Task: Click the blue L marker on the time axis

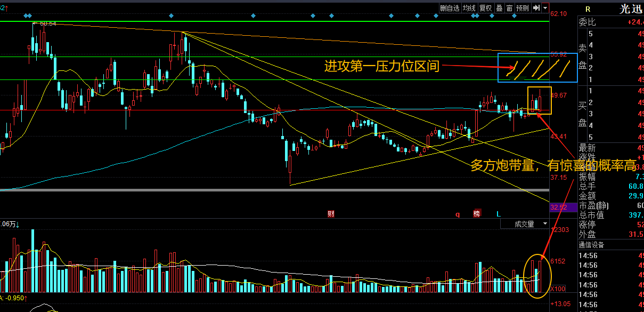Action: point(499,214)
